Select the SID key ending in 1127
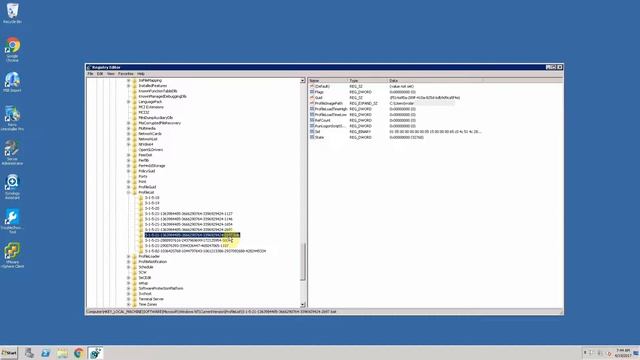 189,213
